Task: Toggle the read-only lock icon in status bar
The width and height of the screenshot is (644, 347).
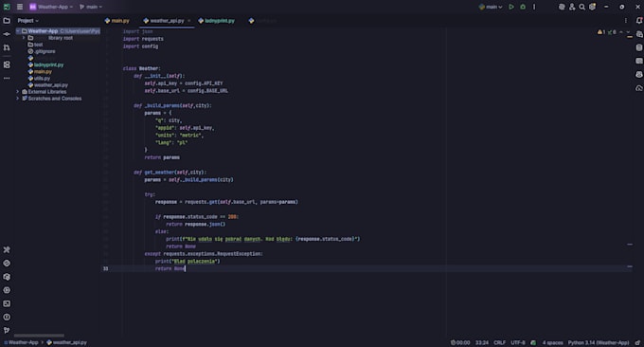Action: click(x=637, y=343)
